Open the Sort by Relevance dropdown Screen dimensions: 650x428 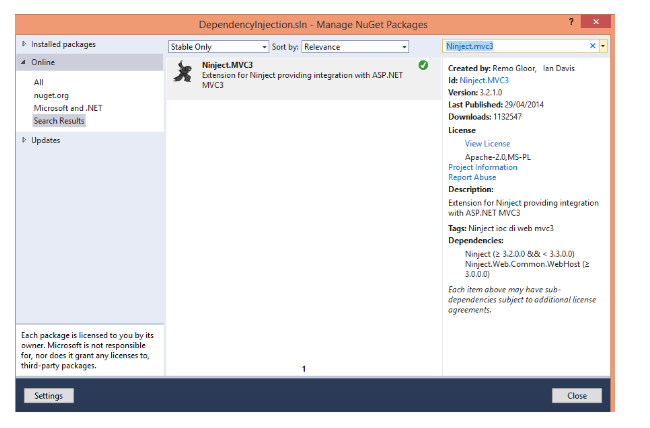(x=355, y=47)
